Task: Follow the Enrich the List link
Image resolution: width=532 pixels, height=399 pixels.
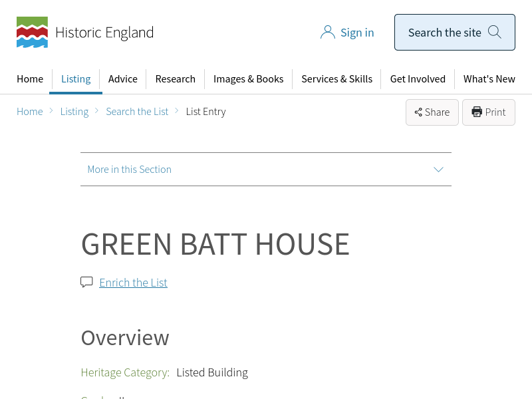Action: pyautogui.click(x=133, y=283)
